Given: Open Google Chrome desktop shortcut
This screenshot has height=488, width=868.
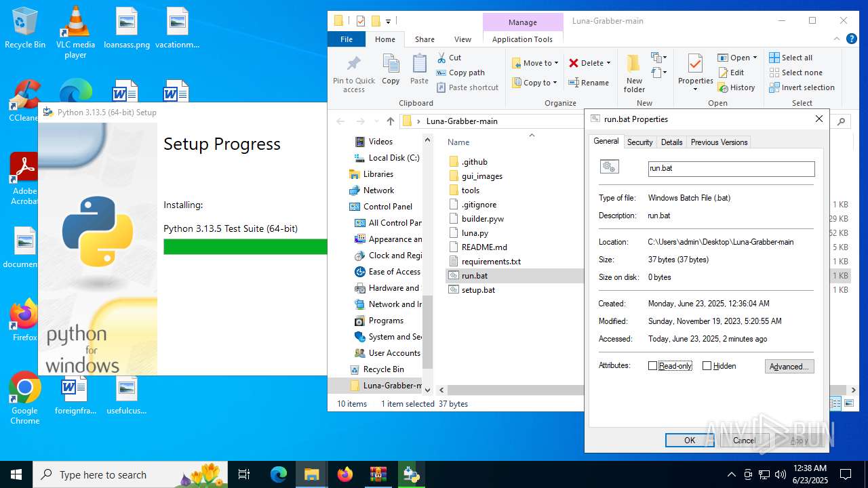Looking at the screenshot, I should click(25, 399).
